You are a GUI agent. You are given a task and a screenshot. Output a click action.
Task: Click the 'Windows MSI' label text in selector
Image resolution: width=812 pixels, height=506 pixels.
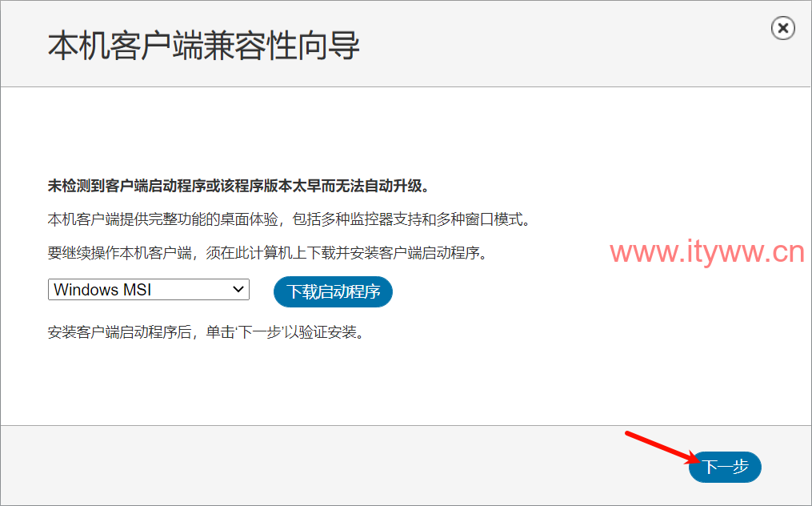coord(102,289)
